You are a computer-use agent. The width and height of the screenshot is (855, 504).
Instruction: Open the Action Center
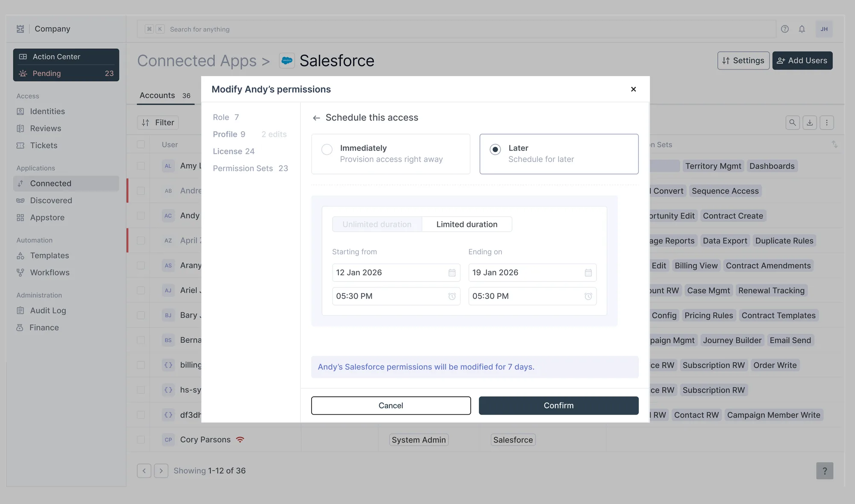point(66,57)
